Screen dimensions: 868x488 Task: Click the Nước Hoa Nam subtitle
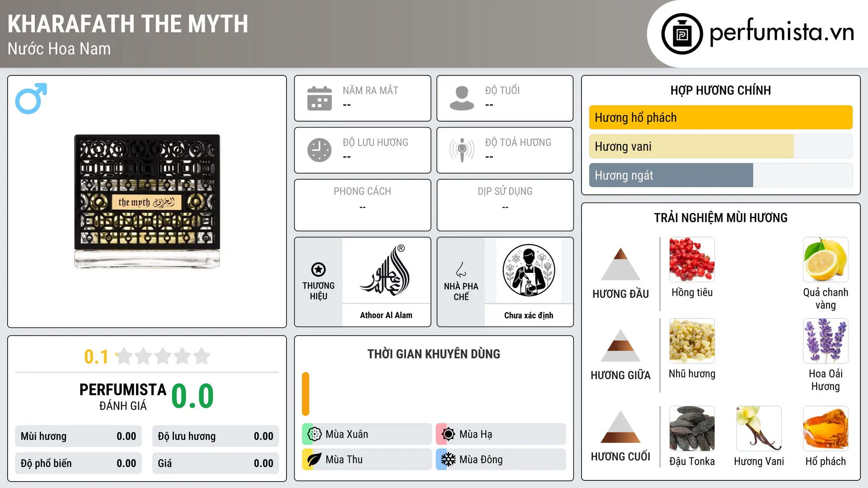59,49
